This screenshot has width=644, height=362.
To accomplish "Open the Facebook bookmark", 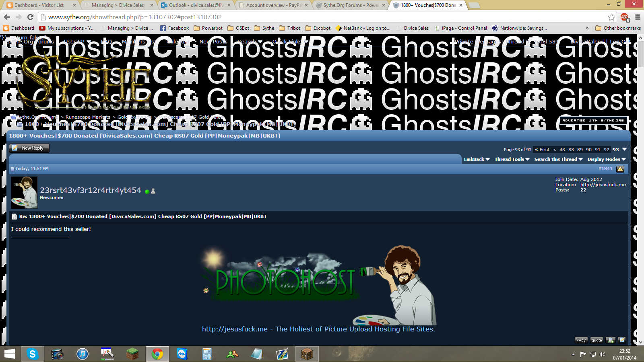I will point(174,28).
